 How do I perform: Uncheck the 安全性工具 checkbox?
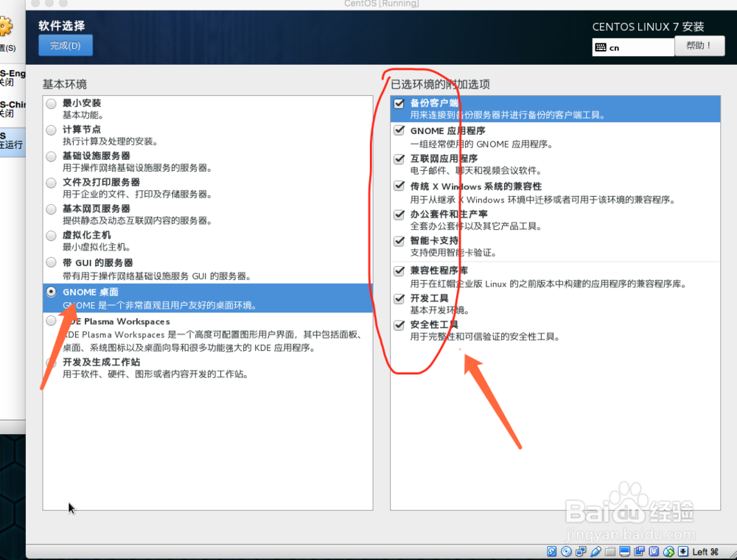tap(399, 325)
